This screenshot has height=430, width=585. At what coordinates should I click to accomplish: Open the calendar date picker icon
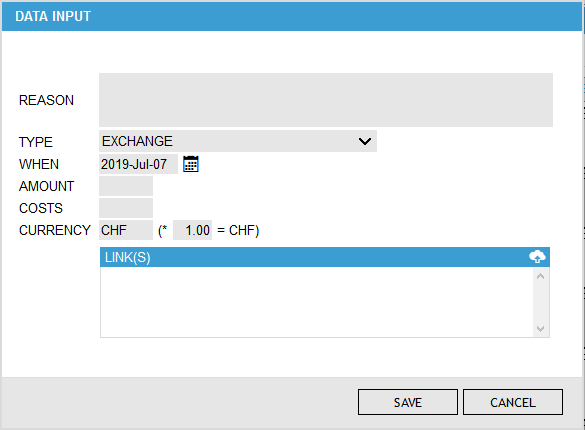pyautogui.click(x=191, y=164)
